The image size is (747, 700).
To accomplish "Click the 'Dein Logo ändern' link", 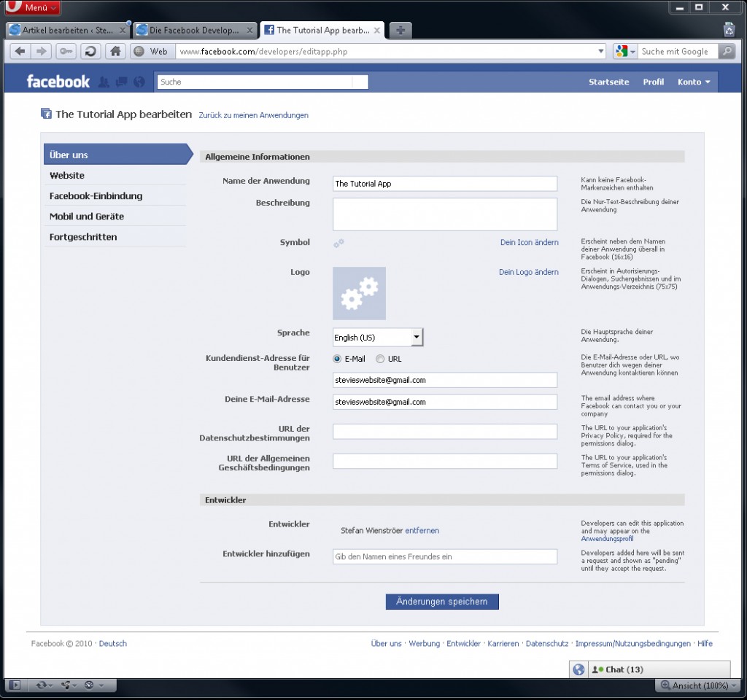I will [529, 272].
